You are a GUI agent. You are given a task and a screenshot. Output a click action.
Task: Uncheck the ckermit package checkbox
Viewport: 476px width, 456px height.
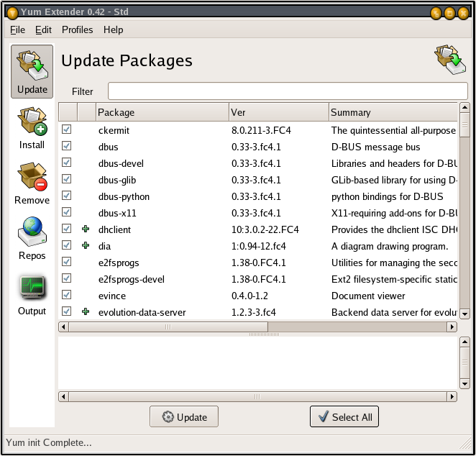click(66, 129)
